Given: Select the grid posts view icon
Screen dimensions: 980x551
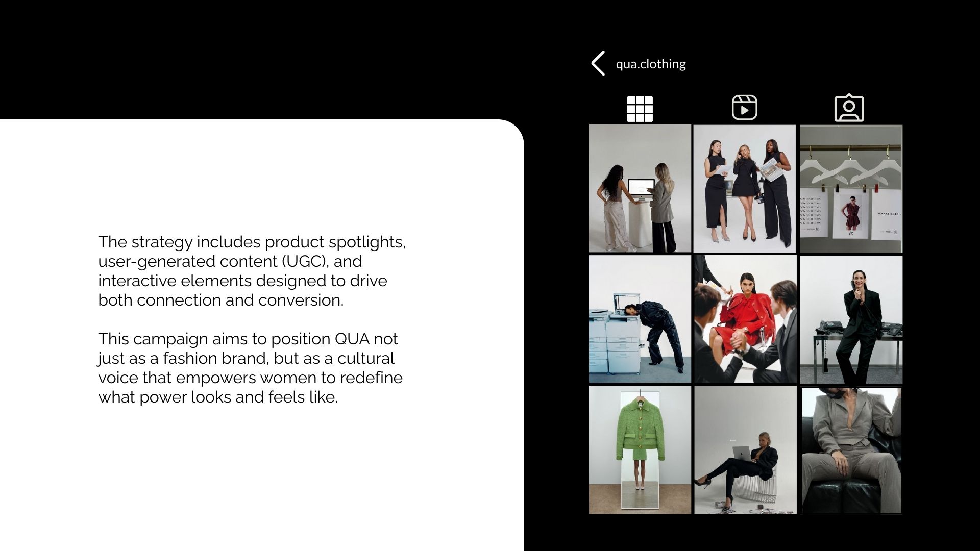Looking at the screenshot, I should [640, 109].
